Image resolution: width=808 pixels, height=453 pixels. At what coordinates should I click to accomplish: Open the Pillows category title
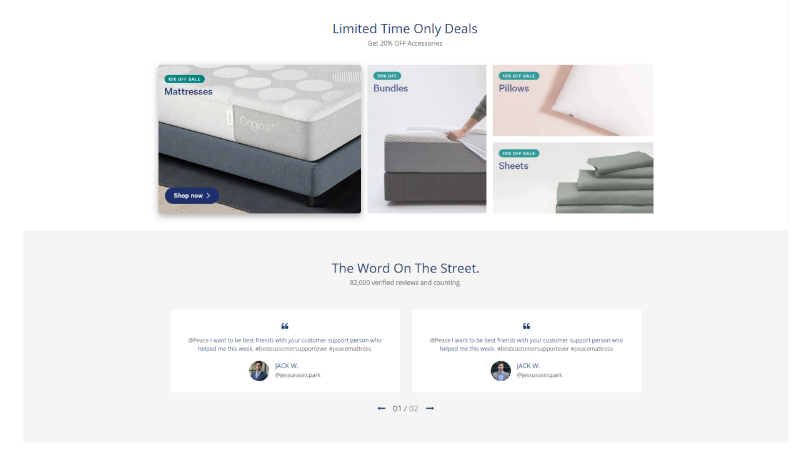[x=514, y=89]
